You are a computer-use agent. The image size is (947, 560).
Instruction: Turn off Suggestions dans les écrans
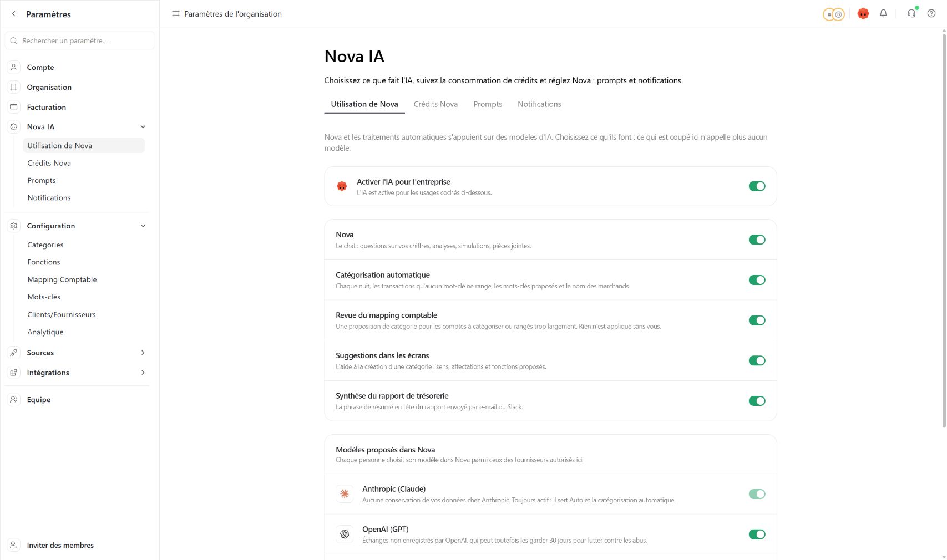pos(757,360)
